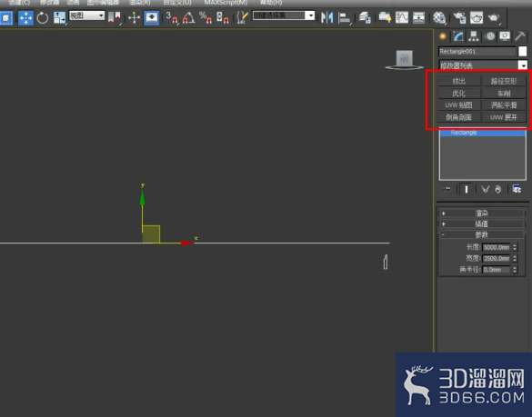Click Make Unique icon

coord(486,189)
